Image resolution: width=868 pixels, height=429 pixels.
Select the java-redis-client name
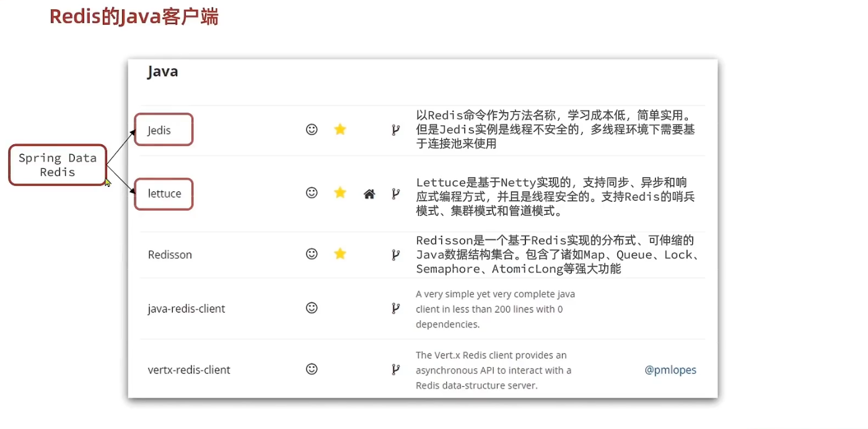click(x=186, y=308)
